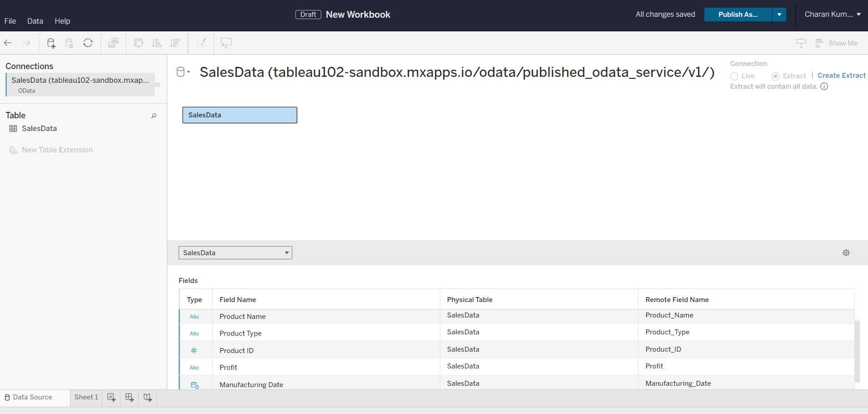Create a New Dashboard from bottom bar
Image resolution: width=868 pixels, height=414 pixels.
[x=129, y=397]
